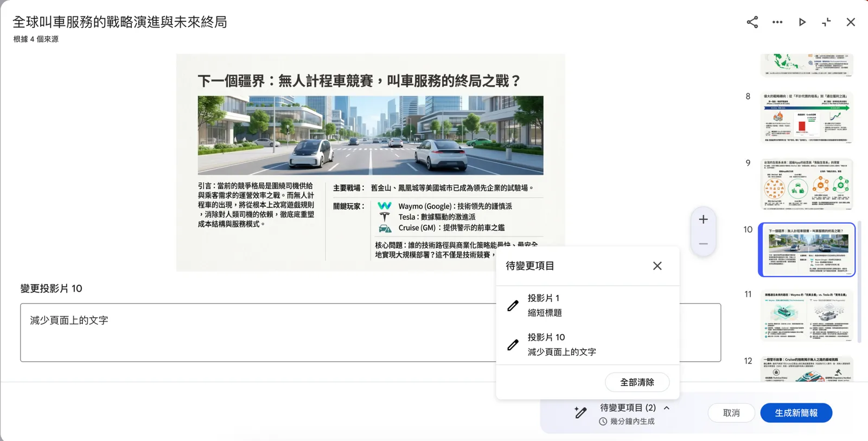Click the Waymo logo on the slide
868x441 pixels.
[385, 206]
